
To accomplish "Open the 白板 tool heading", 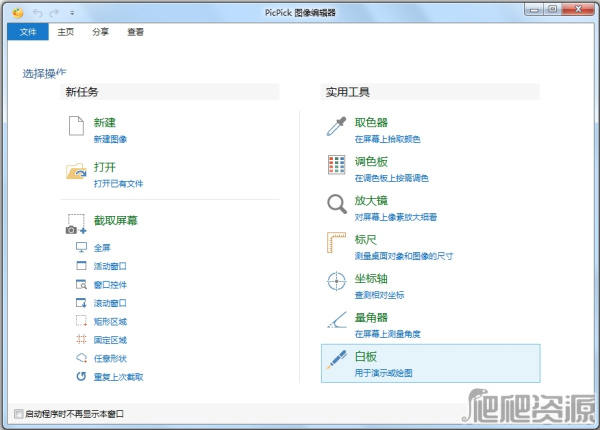I will (x=365, y=357).
